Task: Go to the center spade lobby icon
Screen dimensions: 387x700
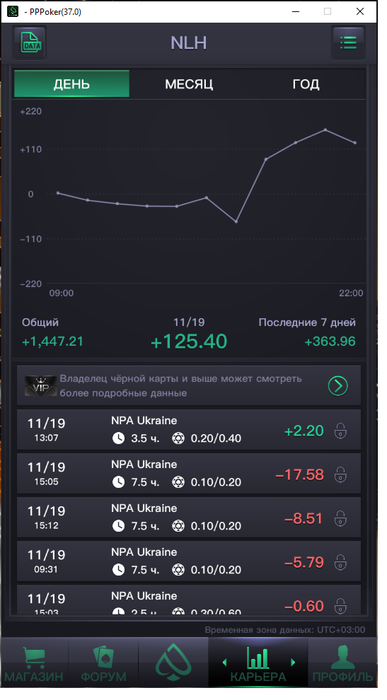Action: pos(174,662)
